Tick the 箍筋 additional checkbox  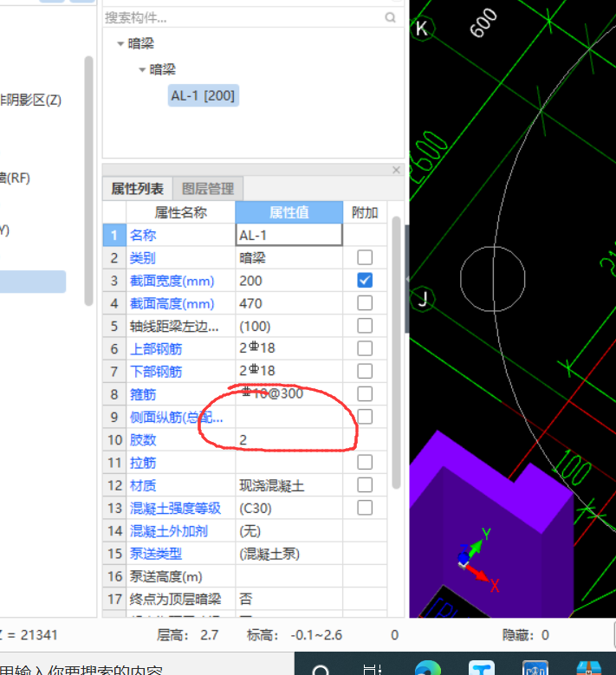pyautogui.click(x=365, y=394)
